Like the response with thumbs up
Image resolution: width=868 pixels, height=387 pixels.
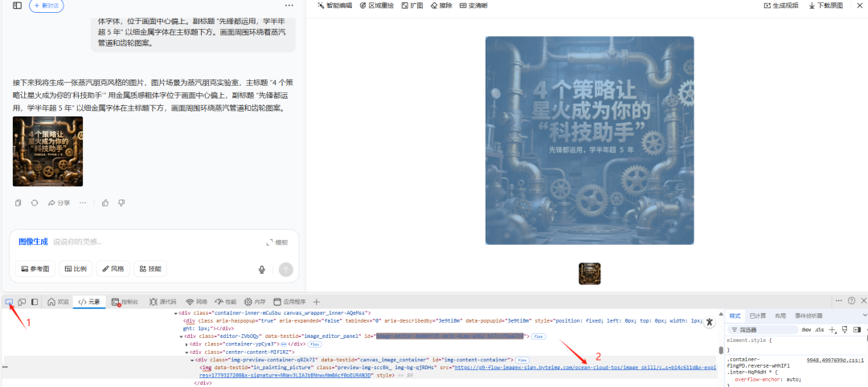105,203
